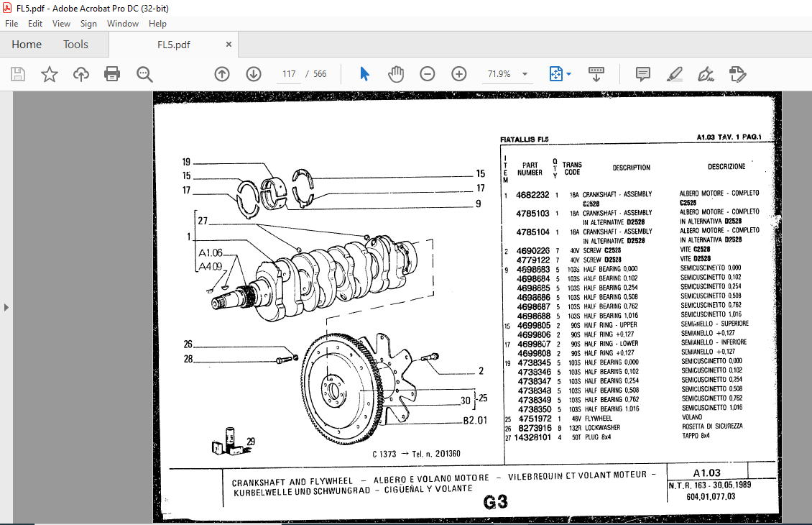Activate the Hand pan tool
The width and height of the screenshot is (812, 525).
(396, 74)
